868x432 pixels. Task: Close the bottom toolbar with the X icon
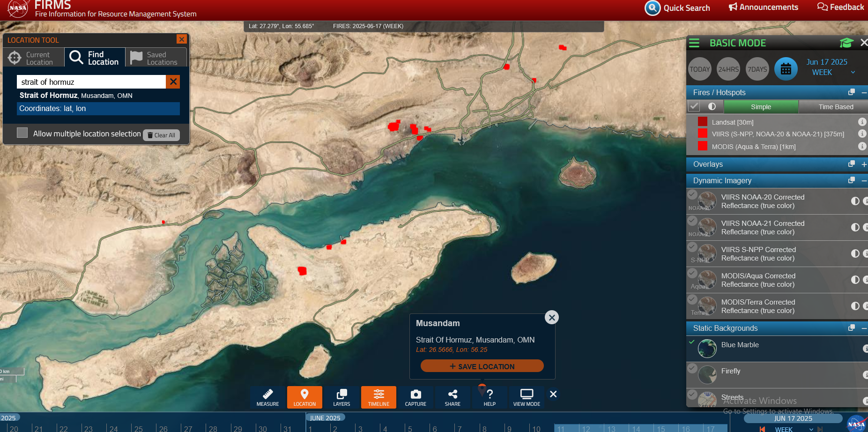tap(553, 394)
